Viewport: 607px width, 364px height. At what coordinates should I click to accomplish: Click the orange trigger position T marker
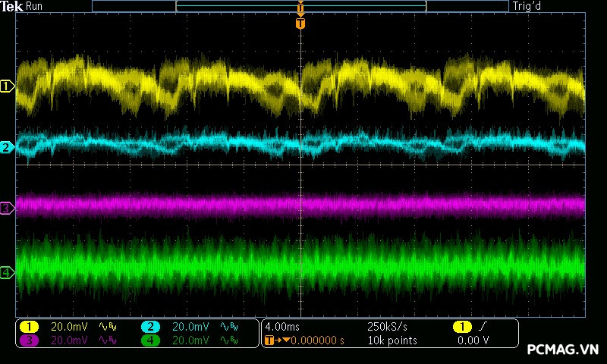coord(300,24)
